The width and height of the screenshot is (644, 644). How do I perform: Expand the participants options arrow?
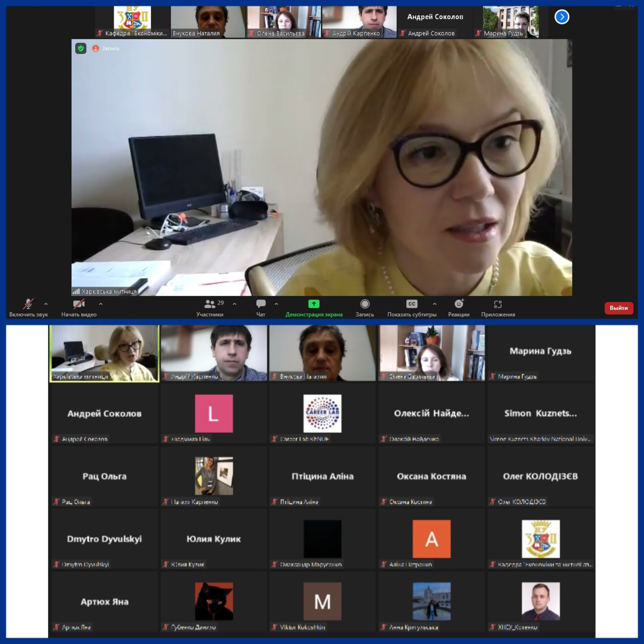click(234, 304)
